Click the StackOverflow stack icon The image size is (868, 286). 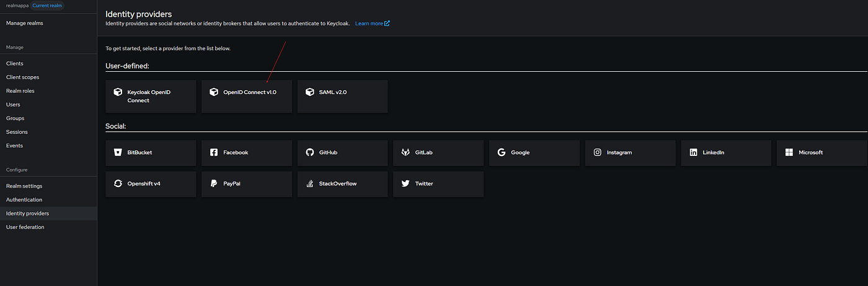[310, 183]
